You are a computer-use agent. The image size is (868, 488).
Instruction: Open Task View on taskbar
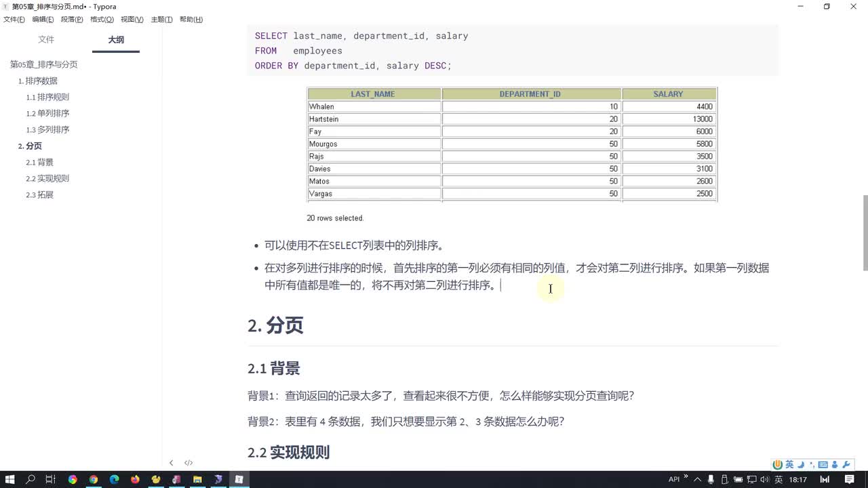tap(51, 479)
